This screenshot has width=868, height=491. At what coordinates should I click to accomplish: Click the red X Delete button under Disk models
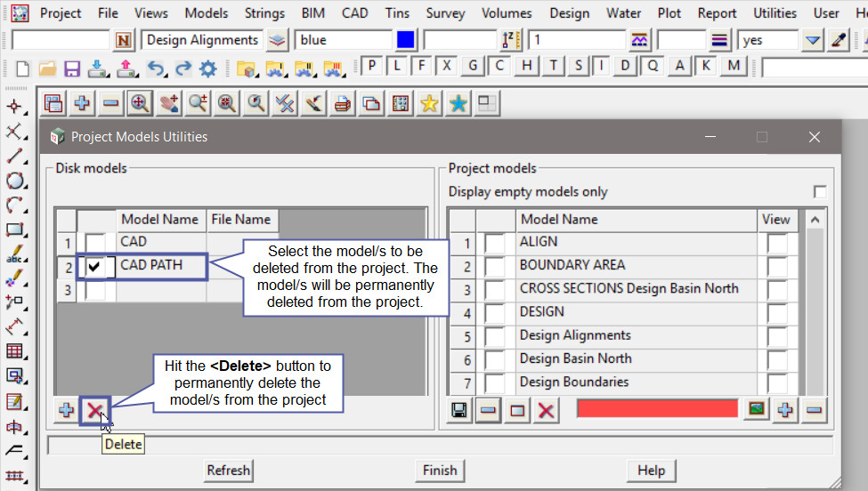click(94, 410)
